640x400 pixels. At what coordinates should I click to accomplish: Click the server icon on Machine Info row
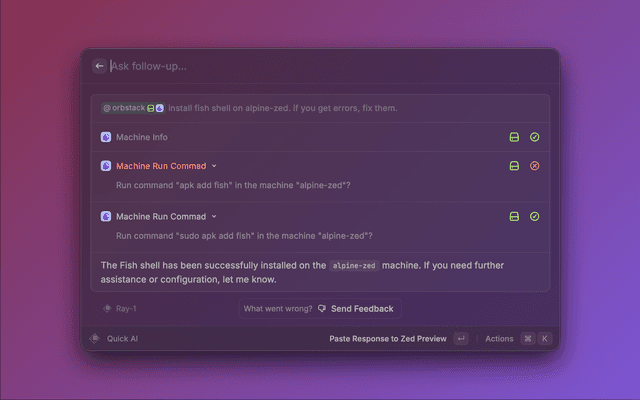(x=514, y=137)
